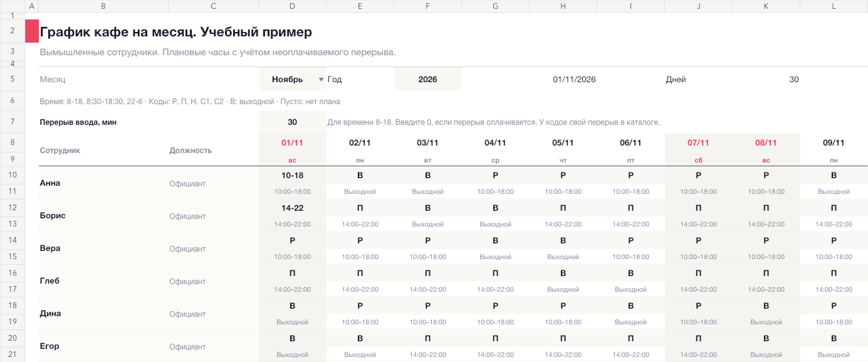Viewport: 868px width, 362px height.
Task: Click the '10-18' shift cell for Анна
Action: (292, 175)
